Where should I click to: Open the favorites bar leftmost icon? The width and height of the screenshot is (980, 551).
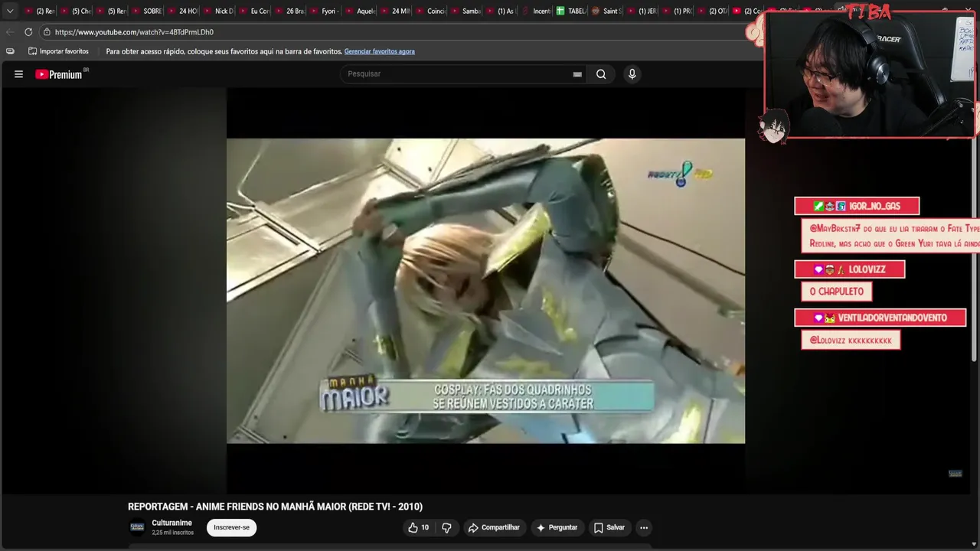pos(10,51)
